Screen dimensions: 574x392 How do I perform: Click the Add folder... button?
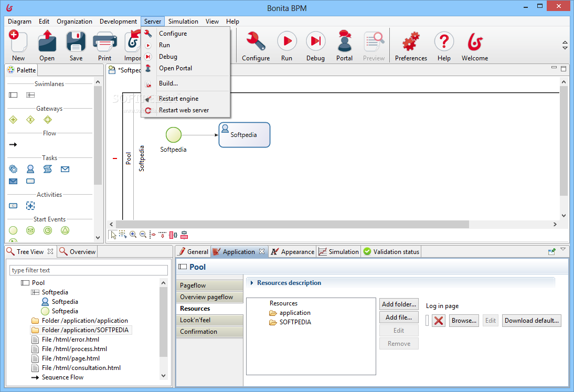coord(399,304)
